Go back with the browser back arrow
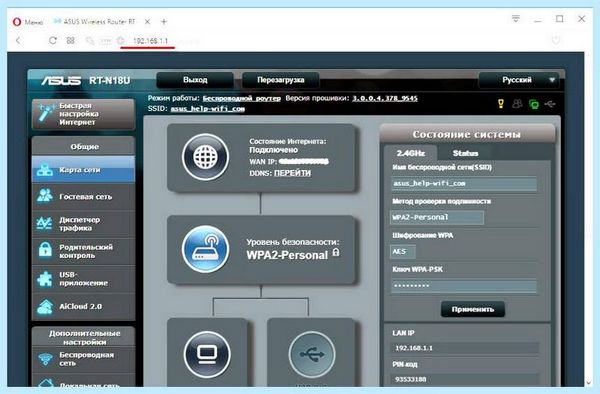The image size is (600, 394). point(18,40)
